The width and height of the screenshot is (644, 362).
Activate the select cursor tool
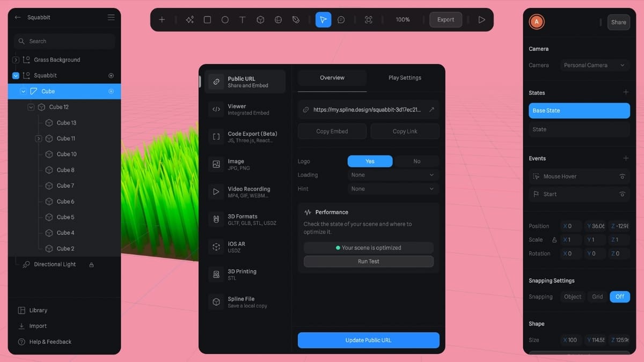(x=323, y=20)
